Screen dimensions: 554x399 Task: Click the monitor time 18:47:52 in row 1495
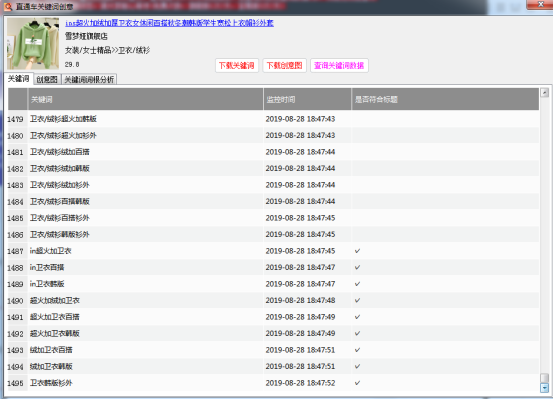click(x=300, y=383)
